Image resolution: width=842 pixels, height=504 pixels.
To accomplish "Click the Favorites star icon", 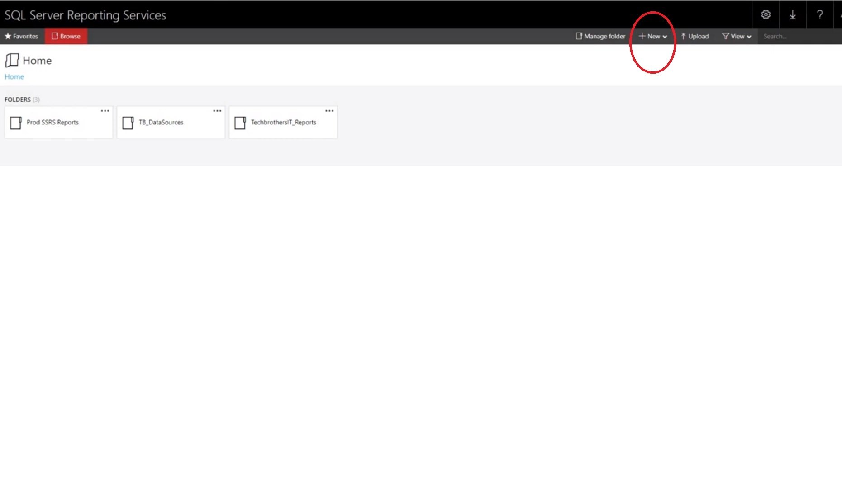I will click(8, 36).
